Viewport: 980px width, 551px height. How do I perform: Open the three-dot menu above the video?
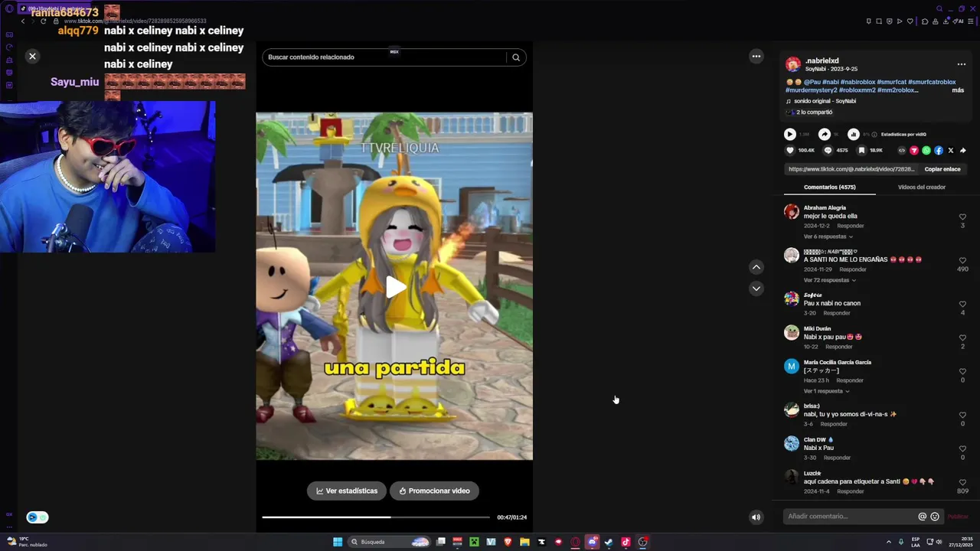pyautogui.click(x=756, y=56)
